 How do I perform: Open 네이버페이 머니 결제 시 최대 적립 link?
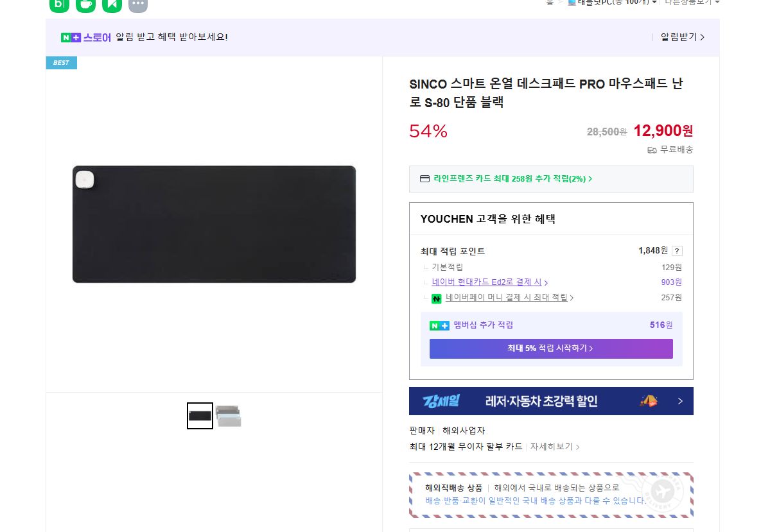pyautogui.click(x=509, y=298)
